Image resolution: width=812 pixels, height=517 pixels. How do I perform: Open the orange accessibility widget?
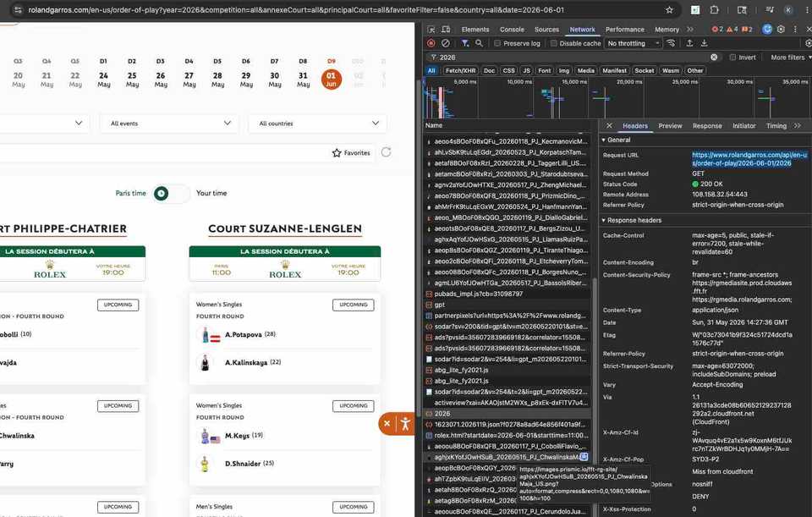tap(405, 424)
